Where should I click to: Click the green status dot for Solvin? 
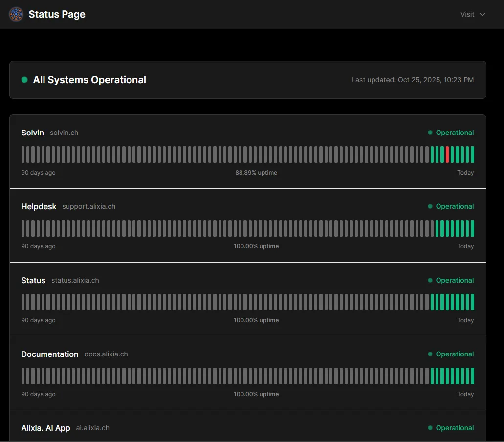coord(430,133)
